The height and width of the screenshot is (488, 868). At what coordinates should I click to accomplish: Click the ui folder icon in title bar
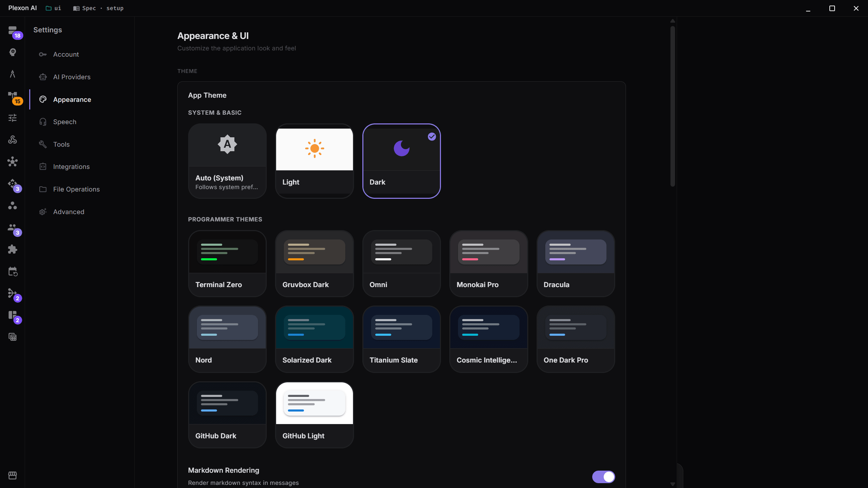tap(49, 8)
